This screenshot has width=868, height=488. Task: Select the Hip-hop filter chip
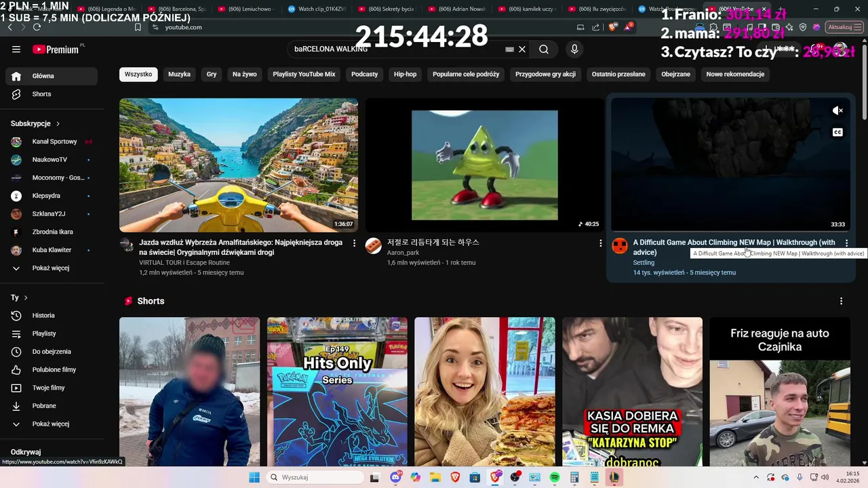click(405, 75)
